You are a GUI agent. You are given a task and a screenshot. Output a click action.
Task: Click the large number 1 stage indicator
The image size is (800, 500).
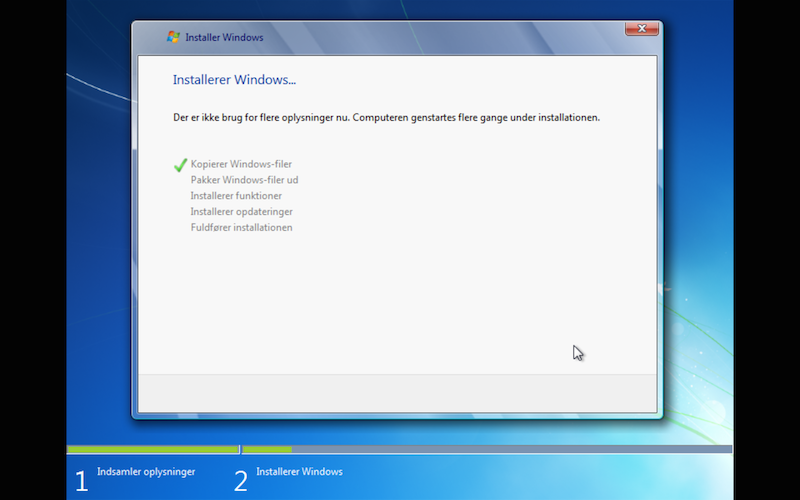click(82, 481)
